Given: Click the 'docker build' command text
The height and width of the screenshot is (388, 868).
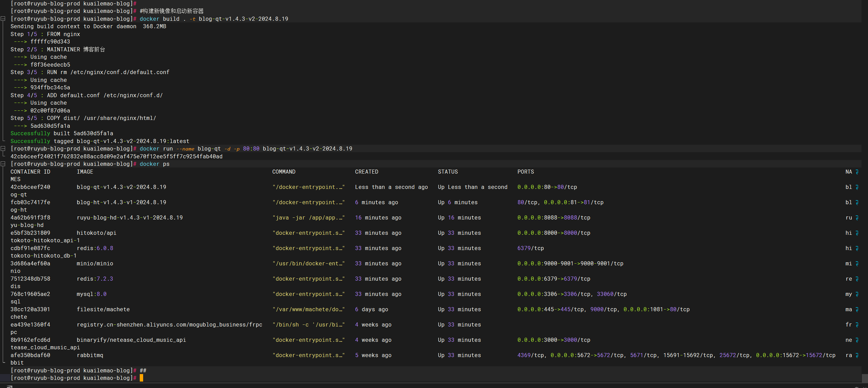Looking at the screenshot, I should click(214, 19).
